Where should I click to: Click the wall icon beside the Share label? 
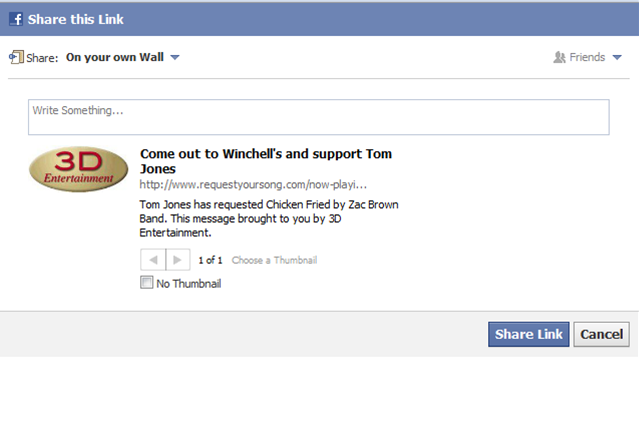click(14, 57)
